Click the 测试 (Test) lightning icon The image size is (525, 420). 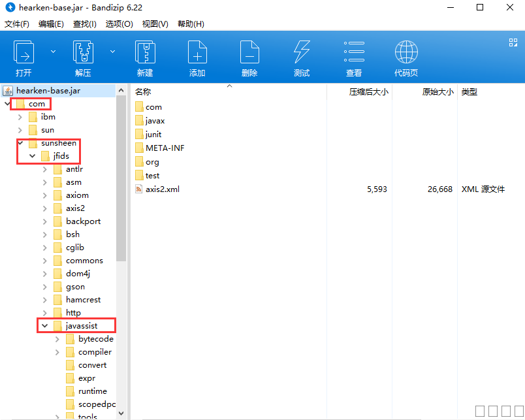(302, 52)
